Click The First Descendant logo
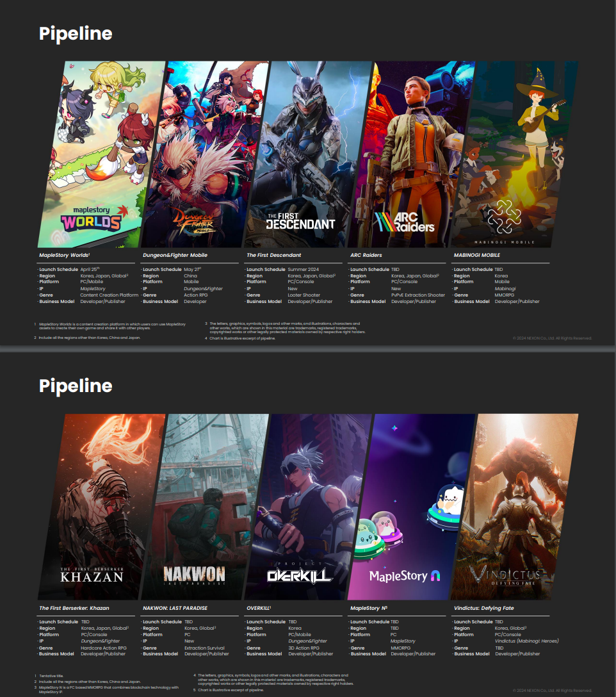616x697 pixels. click(x=300, y=221)
